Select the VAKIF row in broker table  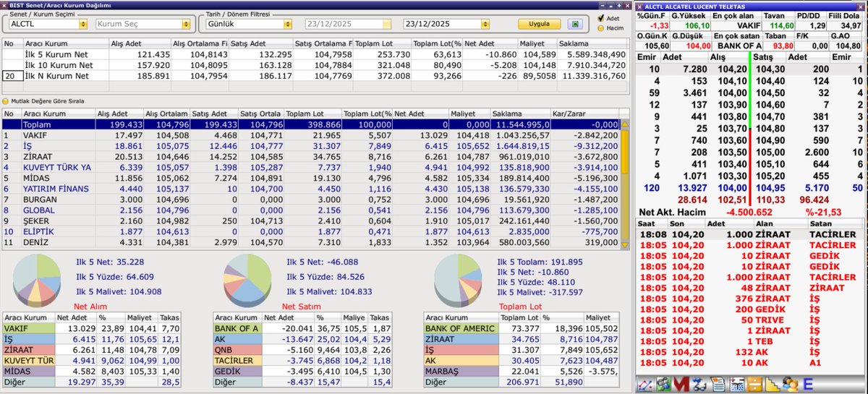(x=311, y=134)
